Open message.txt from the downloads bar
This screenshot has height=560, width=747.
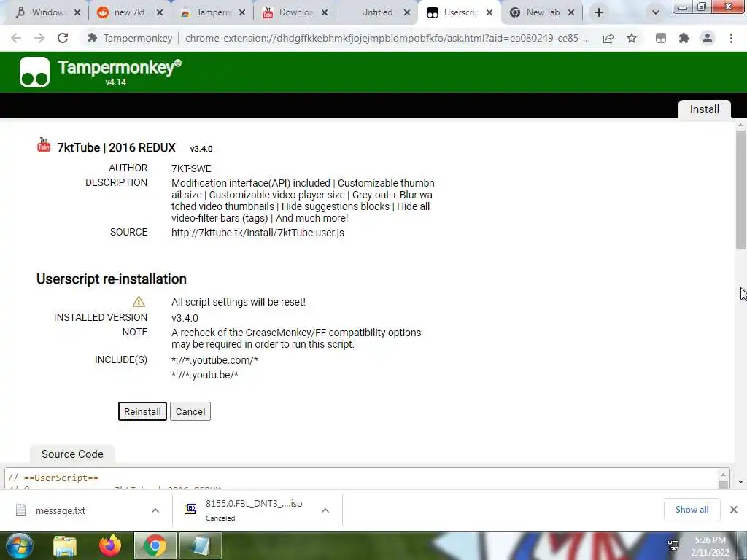point(61,510)
